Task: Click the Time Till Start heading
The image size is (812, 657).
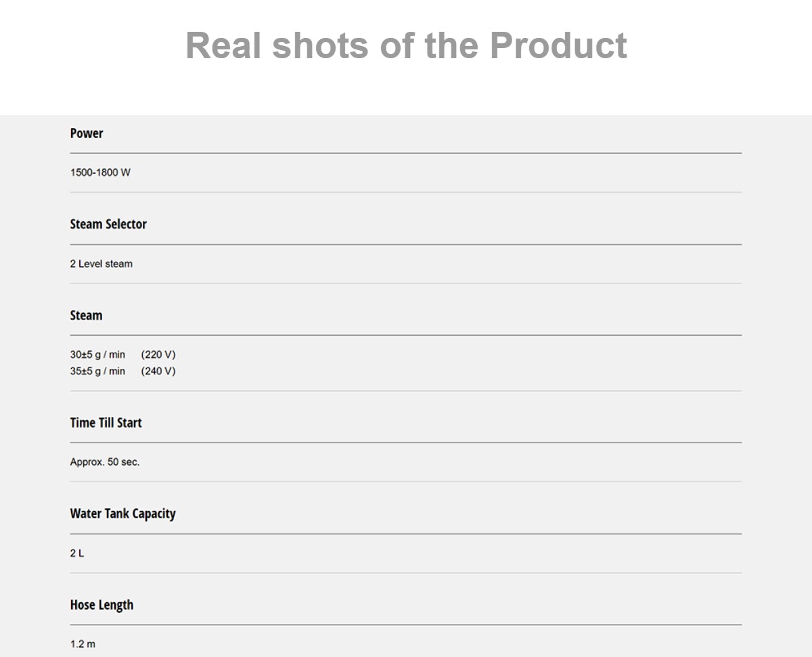Action: (106, 423)
